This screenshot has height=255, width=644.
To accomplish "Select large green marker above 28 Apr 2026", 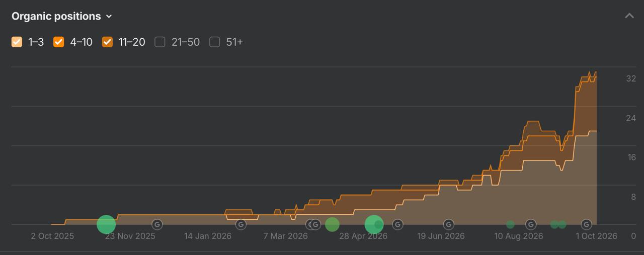I will [x=374, y=224].
